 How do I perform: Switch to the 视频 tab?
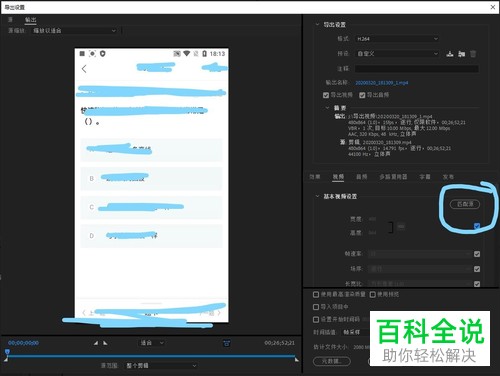[338, 177]
